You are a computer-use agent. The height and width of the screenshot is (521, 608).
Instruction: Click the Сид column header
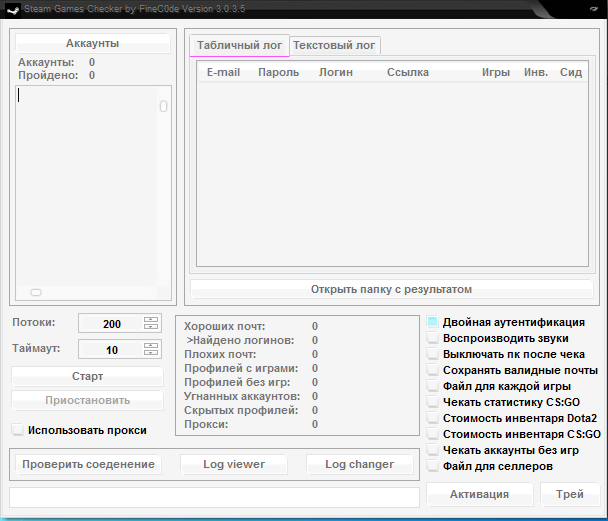pyautogui.click(x=571, y=72)
